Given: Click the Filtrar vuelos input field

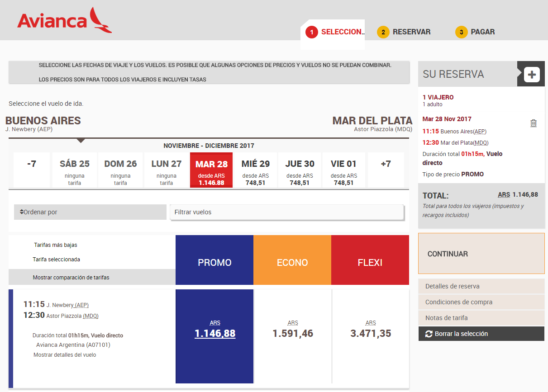Looking at the screenshot, I should tap(286, 212).
